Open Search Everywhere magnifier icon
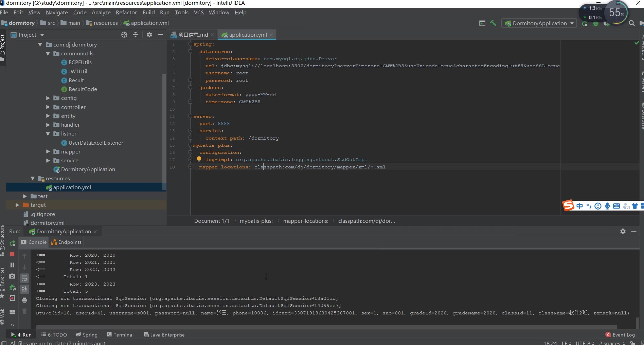The height and width of the screenshot is (345, 644). click(x=631, y=23)
